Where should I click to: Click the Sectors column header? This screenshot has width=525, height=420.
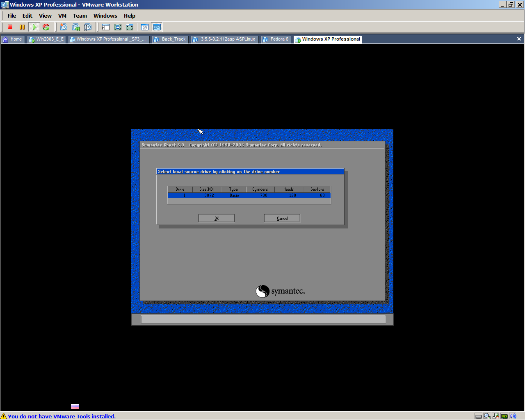click(317, 189)
